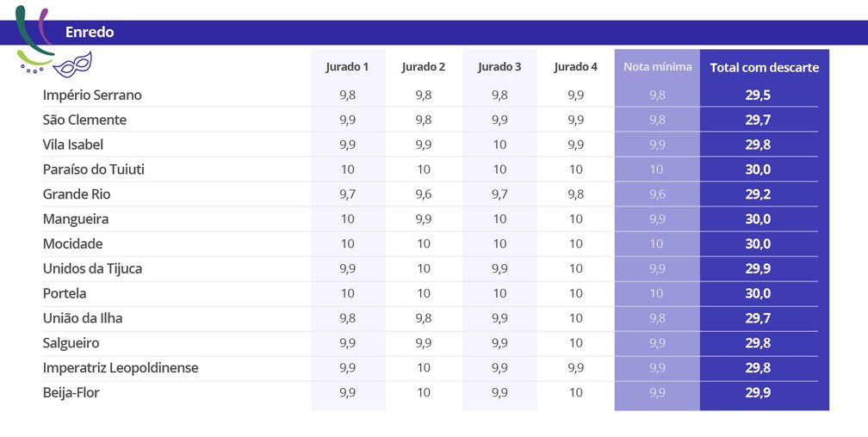Click the Paraíso do Tuiuti row label
The width and height of the screenshot is (868, 437).
click(x=93, y=169)
